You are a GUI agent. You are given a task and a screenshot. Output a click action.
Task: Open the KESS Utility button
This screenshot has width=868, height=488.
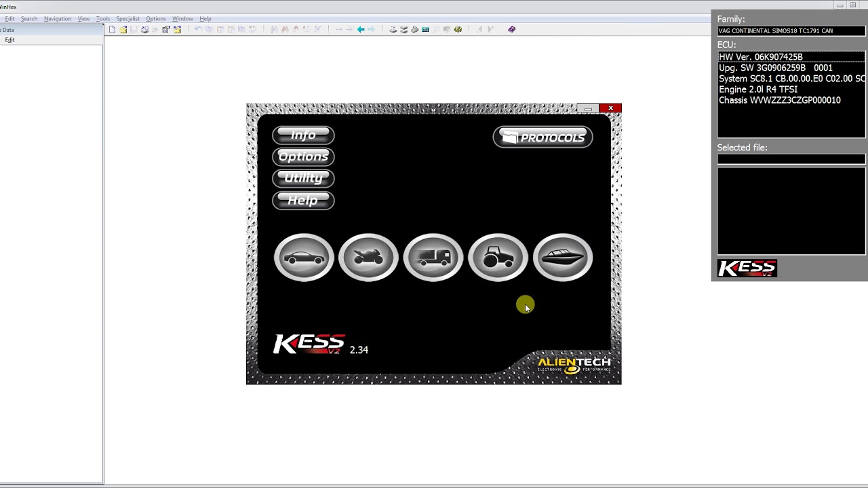point(303,178)
